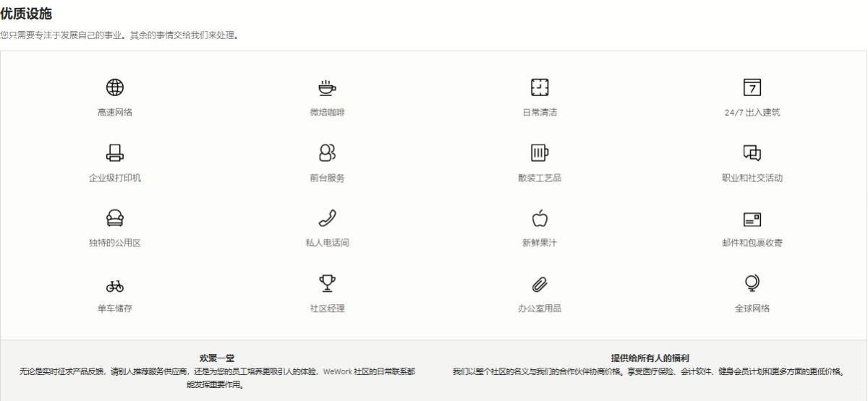Select the mail envelope icon for 邮件和包裹收寄
The height and width of the screenshot is (401, 868).
click(x=752, y=218)
